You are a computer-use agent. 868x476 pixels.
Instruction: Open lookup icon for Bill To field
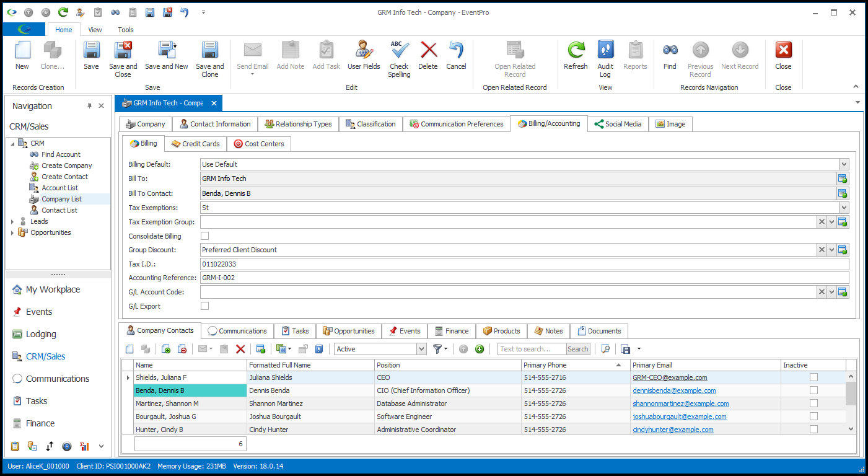click(843, 178)
